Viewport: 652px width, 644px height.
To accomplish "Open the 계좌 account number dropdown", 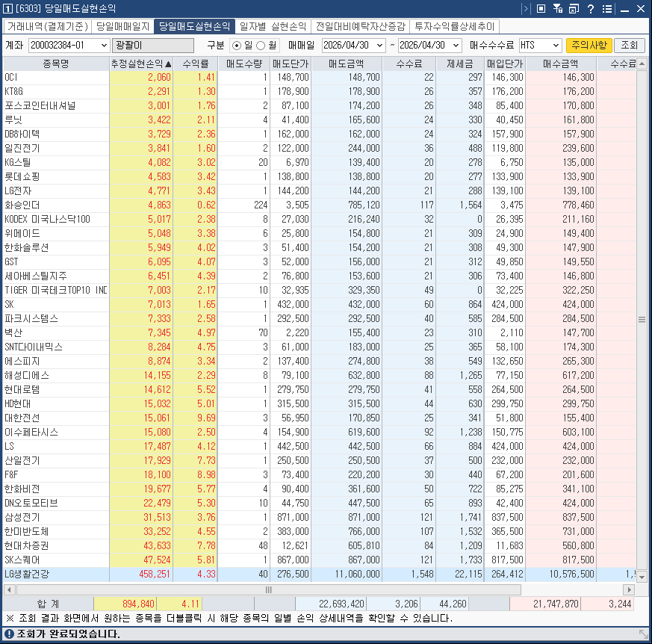I will (104, 46).
